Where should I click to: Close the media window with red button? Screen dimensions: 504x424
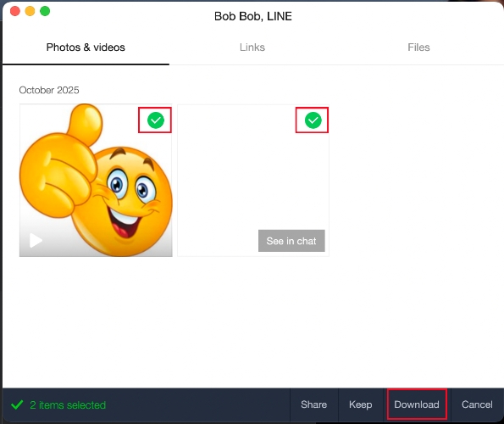15,11
